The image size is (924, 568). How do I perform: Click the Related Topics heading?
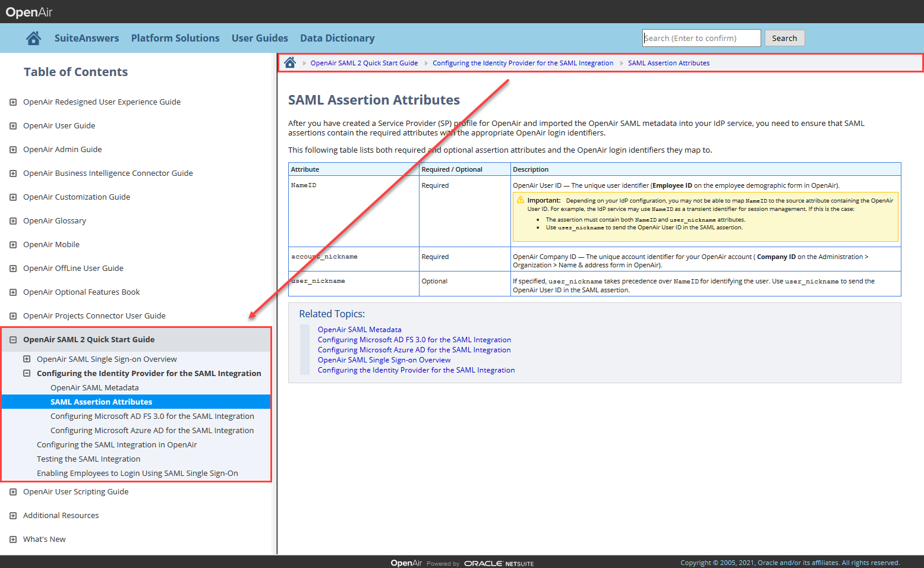click(332, 314)
